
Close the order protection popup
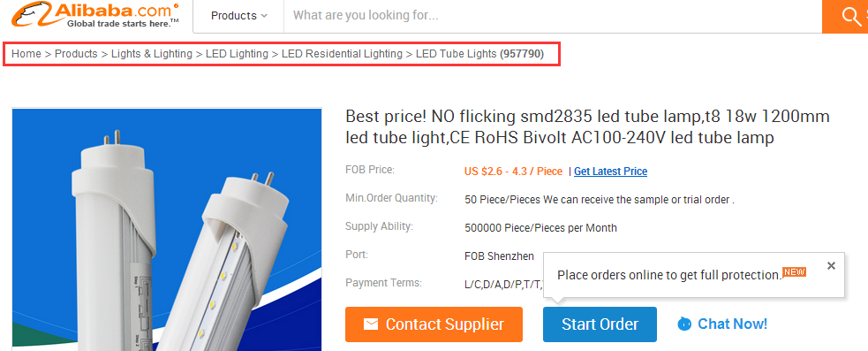click(831, 265)
